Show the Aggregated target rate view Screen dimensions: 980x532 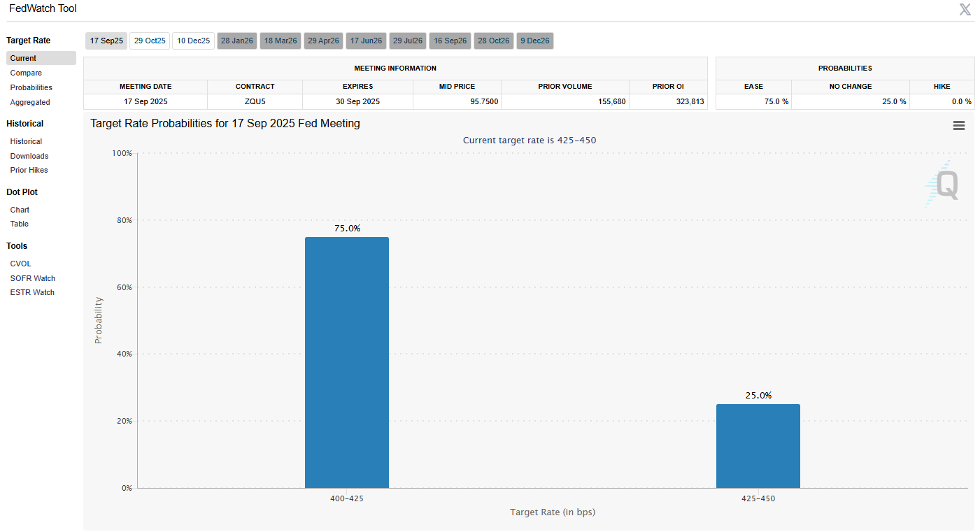30,102
